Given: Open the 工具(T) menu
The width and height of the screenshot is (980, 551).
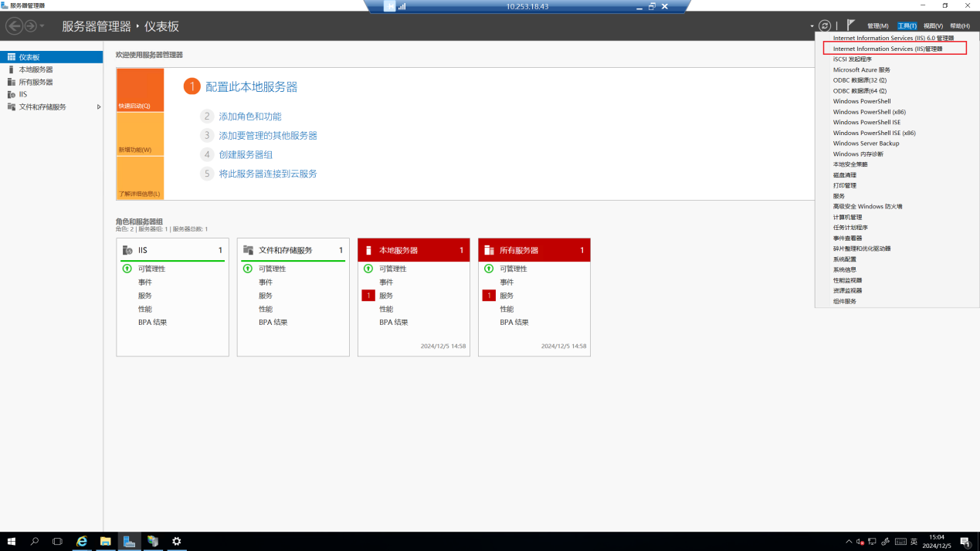Looking at the screenshot, I should pyautogui.click(x=907, y=26).
